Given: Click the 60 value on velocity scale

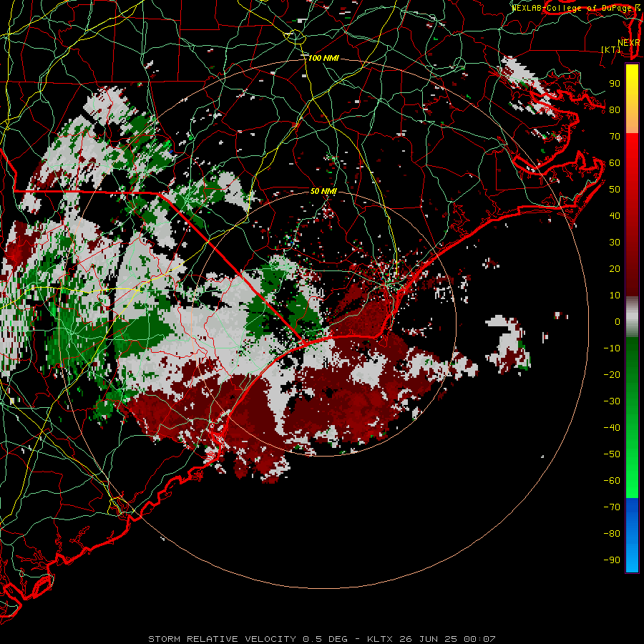Looking at the screenshot, I should (615, 163).
